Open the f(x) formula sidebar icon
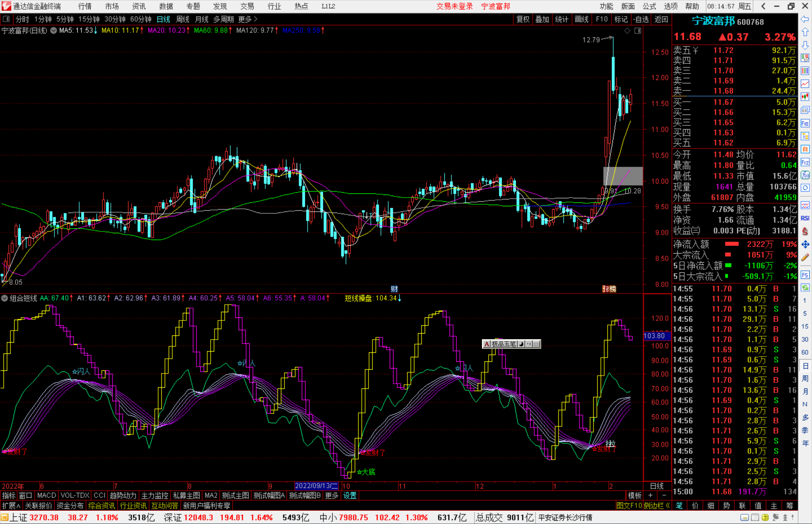The width and height of the screenshot is (812, 524). [x=805, y=175]
